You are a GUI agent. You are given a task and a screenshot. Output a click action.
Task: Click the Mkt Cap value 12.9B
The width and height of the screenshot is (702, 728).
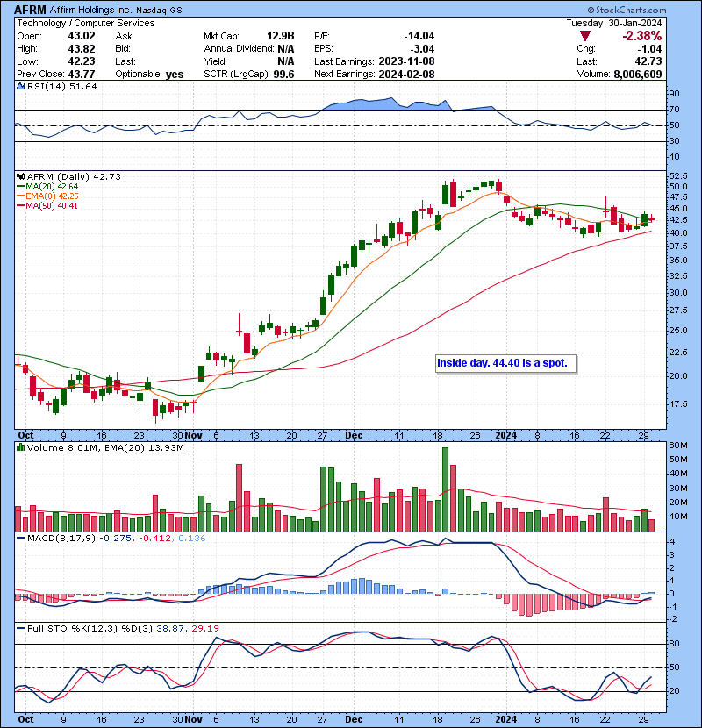(x=281, y=36)
